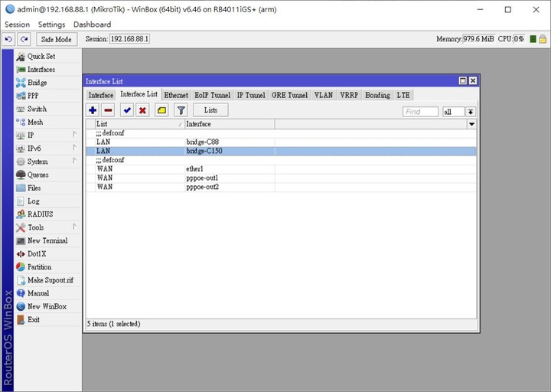This screenshot has width=551, height=392.
Task: Enable selected entry with blue checkmark
Action: (127, 110)
